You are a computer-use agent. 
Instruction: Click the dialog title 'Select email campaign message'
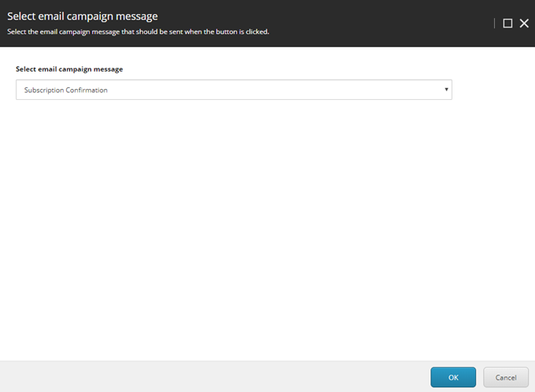(x=83, y=16)
